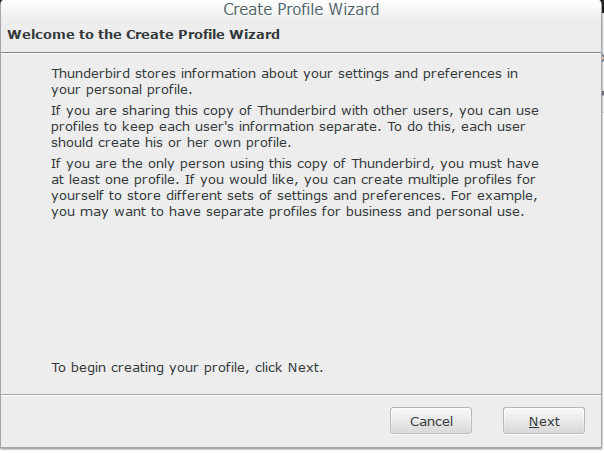Click the word 'Welcome' in the bold heading
This screenshot has height=453, width=604.
point(40,35)
